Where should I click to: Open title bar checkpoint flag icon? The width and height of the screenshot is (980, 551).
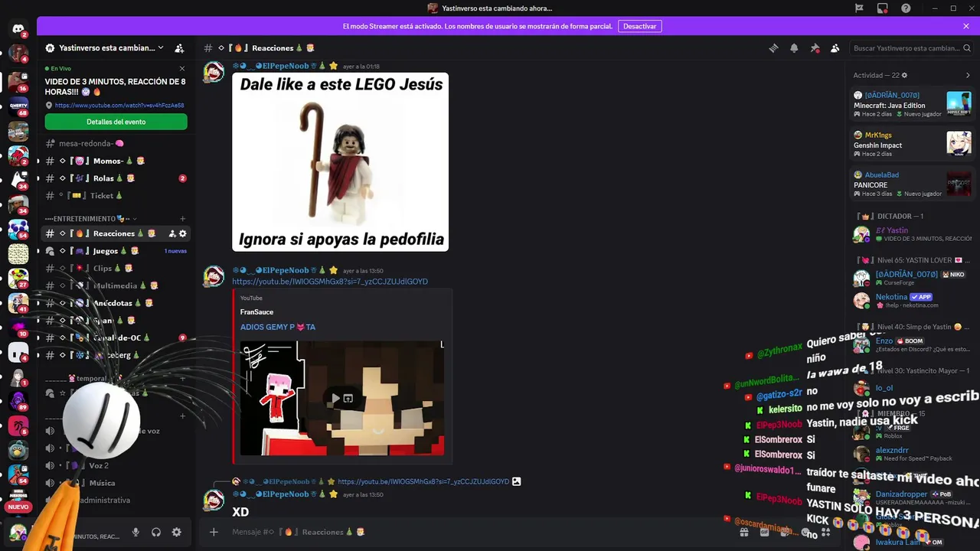tap(859, 8)
